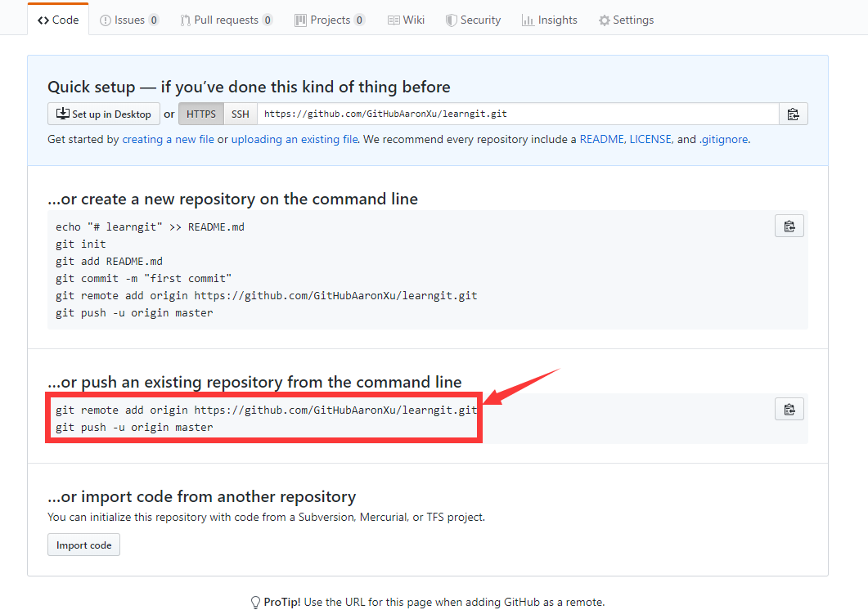The image size is (868, 610).
Task: Copy the new repository command-line snippet
Action: click(x=789, y=227)
